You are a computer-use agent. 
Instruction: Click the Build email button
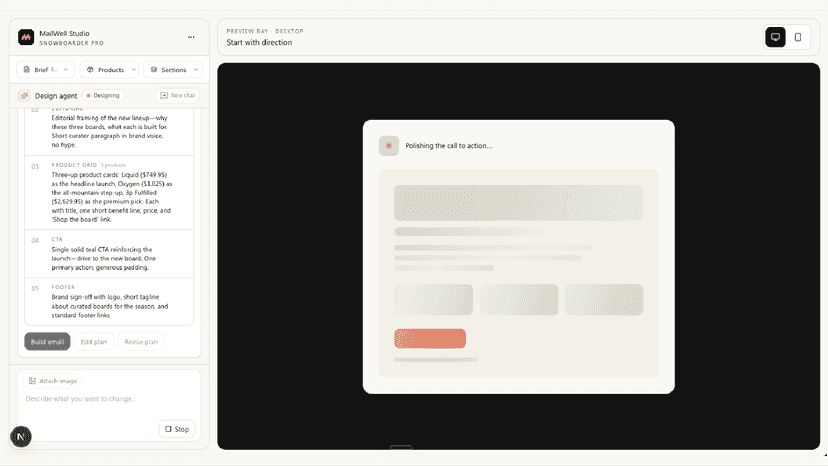pyautogui.click(x=47, y=342)
